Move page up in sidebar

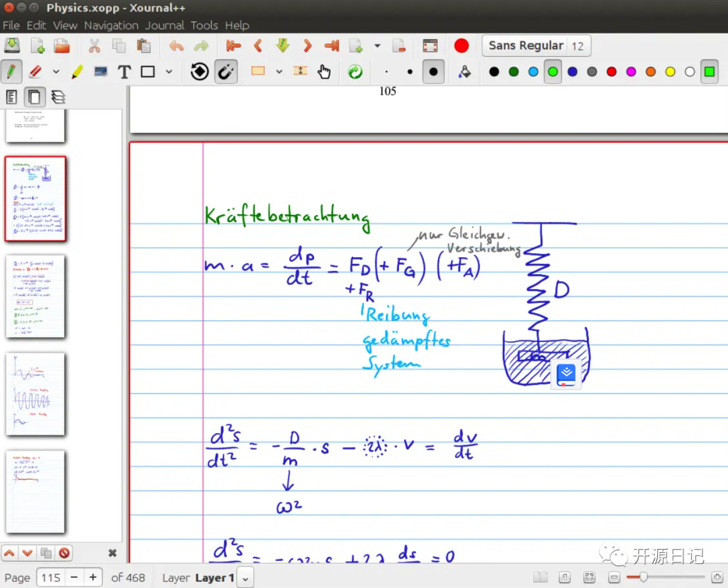pos(9,553)
